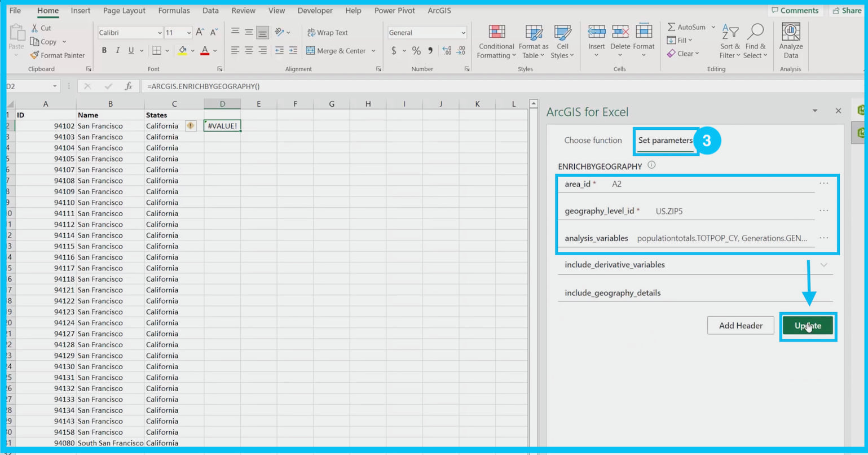Click in the formula bar
The width and height of the screenshot is (868, 455).
(502, 86)
